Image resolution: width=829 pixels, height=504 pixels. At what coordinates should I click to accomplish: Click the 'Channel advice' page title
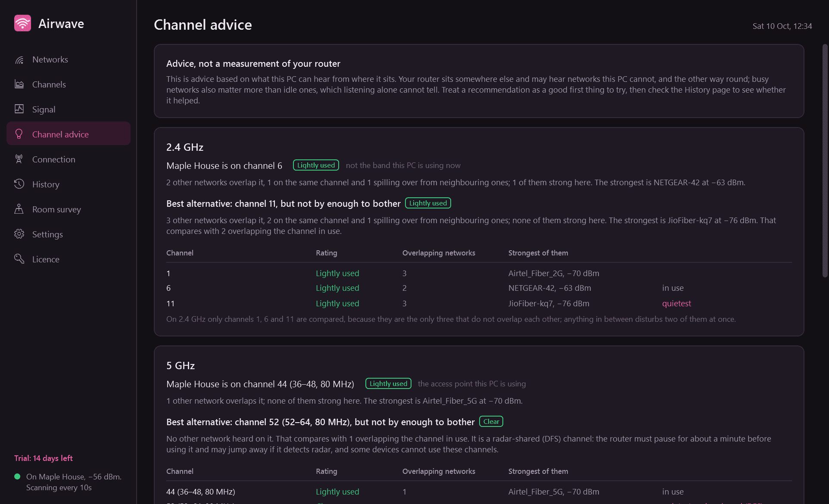pos(203,25)
